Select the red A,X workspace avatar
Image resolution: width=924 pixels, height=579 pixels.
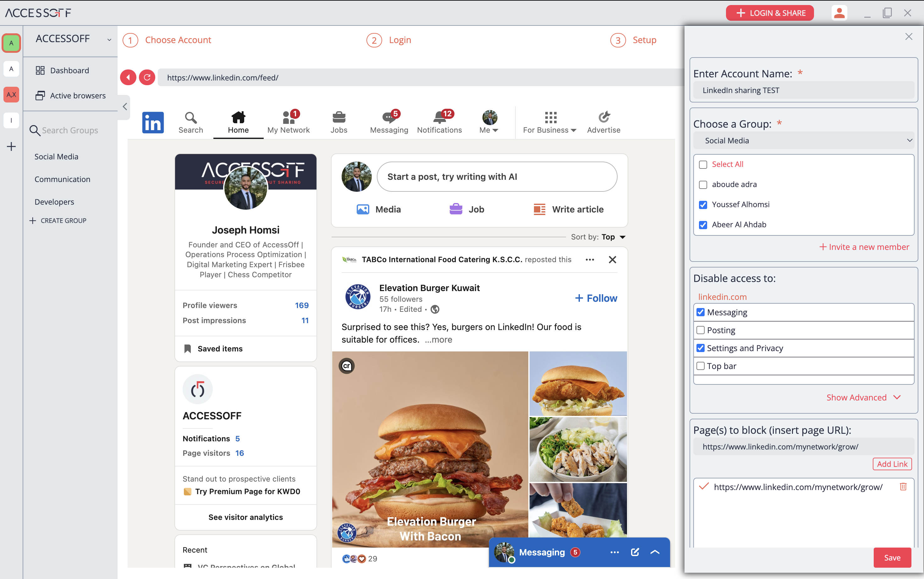point(12,95)
